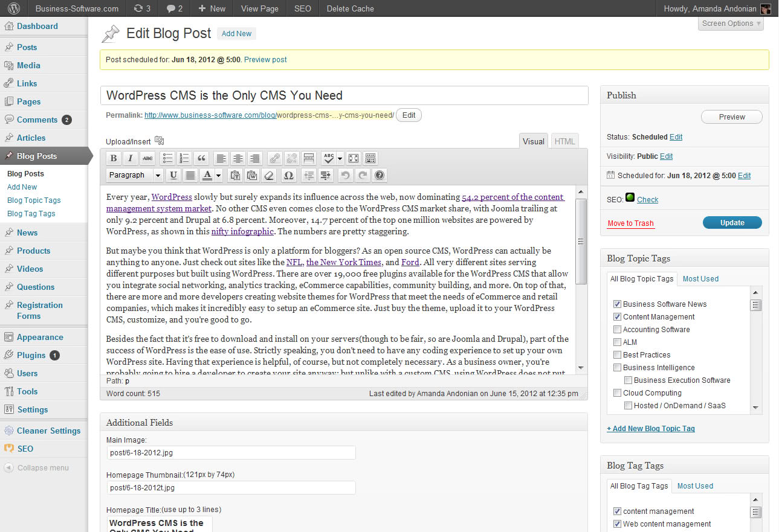Indent the paragraph
This screenshot has height=532, width=779.
[x=326, y=175]
